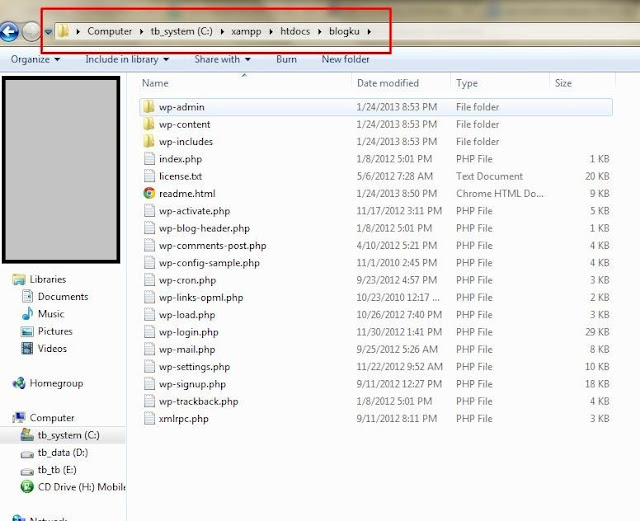Click xampp in the address breadcrumb
The image size is (640, 521).
click(246, 31)
